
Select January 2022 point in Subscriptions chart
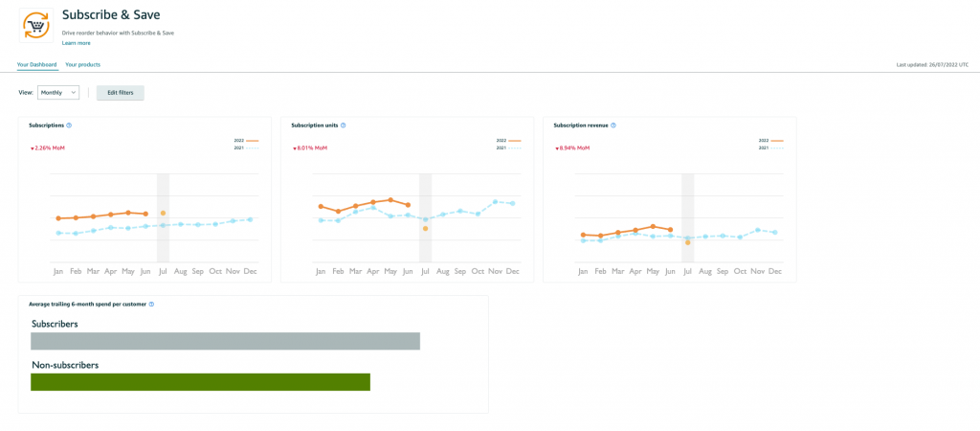pyautogui.click(x=58, y=218)
